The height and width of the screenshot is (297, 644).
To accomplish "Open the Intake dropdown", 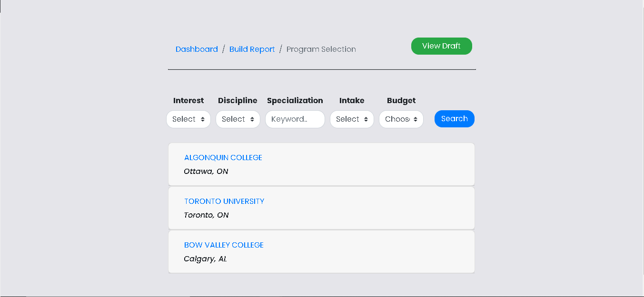I will coord(352,119).
